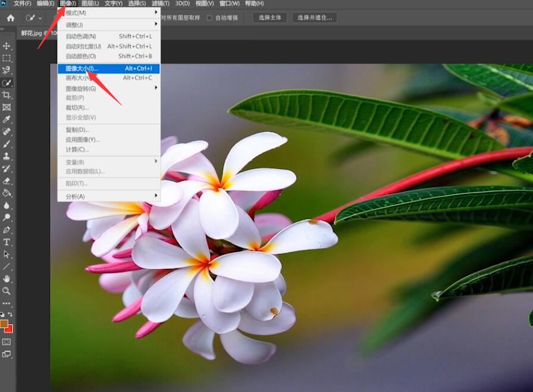Open the 窗口(W) menu
This screenshot has width=533, height=392.
[230, 4]
